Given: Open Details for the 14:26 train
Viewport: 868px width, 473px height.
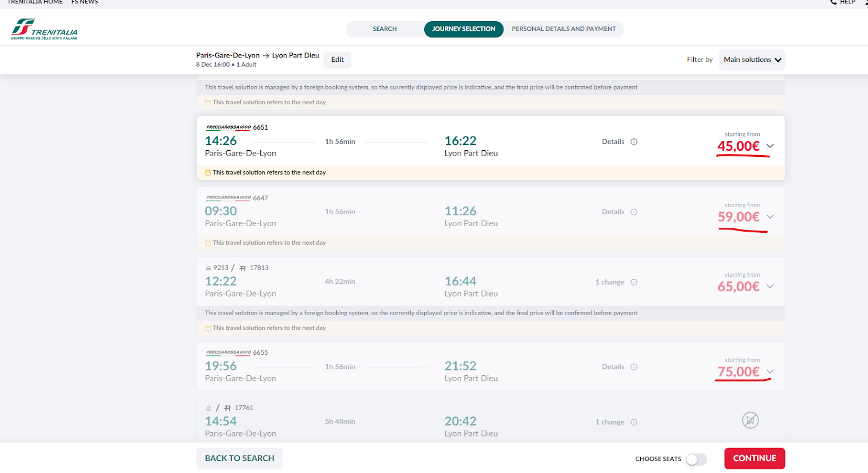Looking at the screenshot, I should 613,142.
